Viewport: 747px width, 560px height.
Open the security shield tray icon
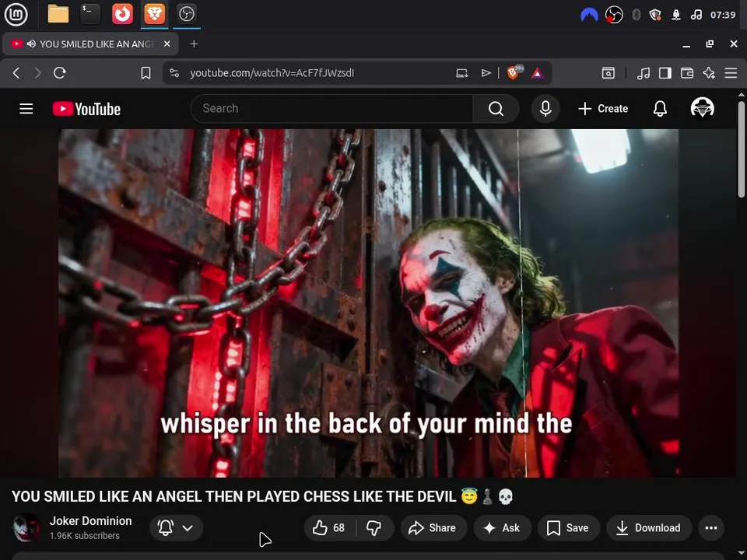[655, 16]
